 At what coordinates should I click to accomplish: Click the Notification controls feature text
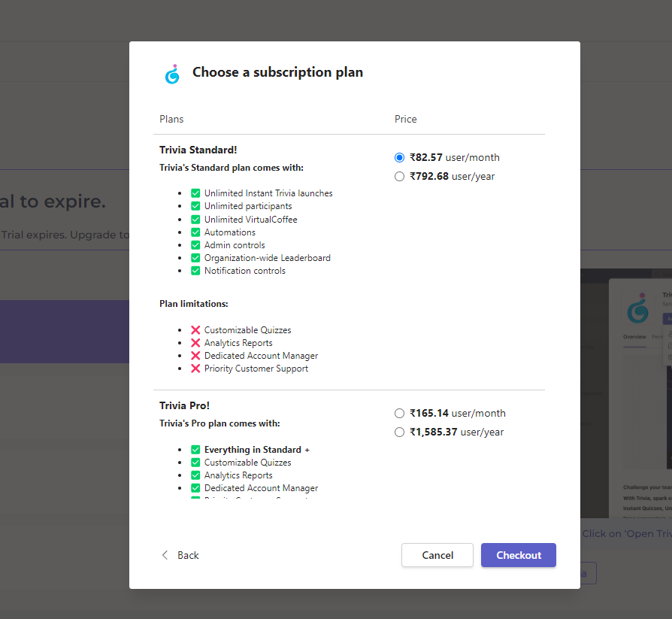pyautogui.click(x=245, y=271)
